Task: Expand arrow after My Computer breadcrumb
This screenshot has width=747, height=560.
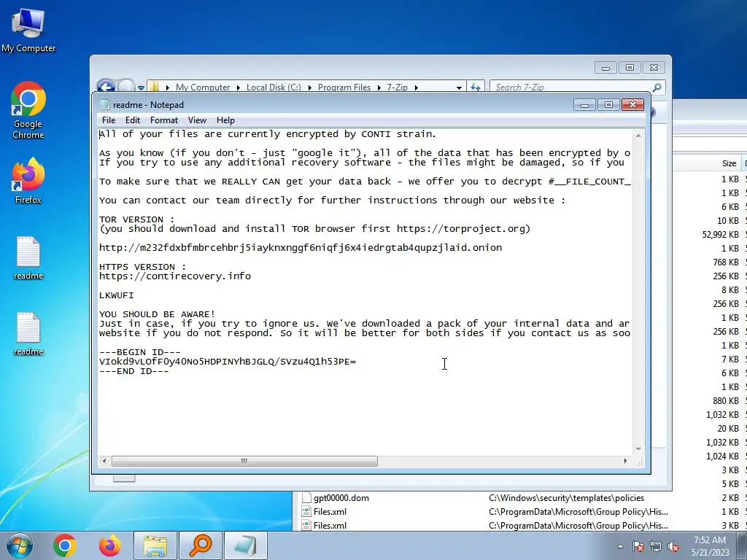Action: coord(239,87)
